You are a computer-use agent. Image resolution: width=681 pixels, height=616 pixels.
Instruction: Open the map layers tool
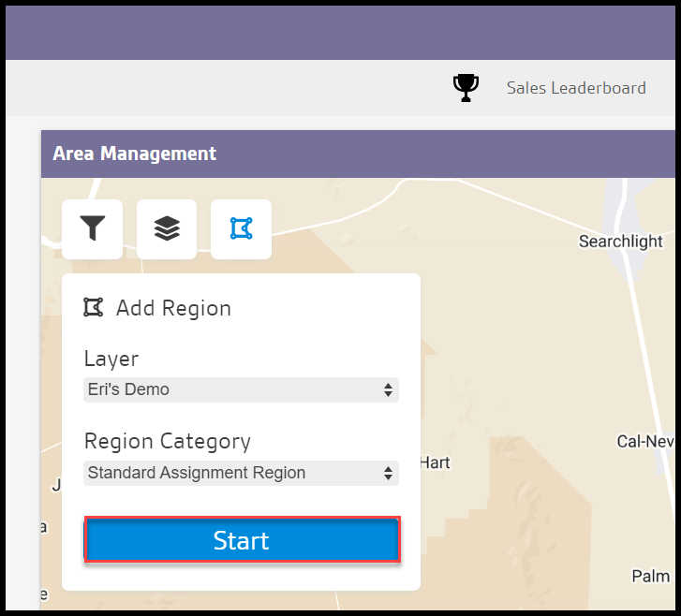167,228
